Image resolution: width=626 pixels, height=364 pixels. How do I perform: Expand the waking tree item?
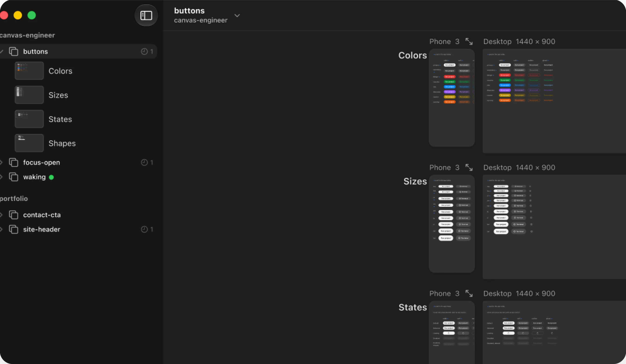(1, 177)
